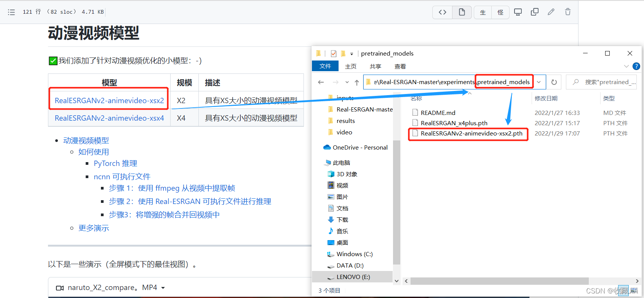Viewport: 644px width, 298px height.
Task: Switch to source code view icon
Action: coord(442,12)
